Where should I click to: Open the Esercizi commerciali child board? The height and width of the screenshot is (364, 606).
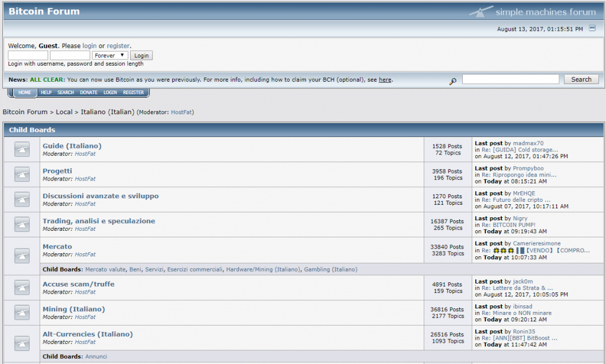click(195, 269)
